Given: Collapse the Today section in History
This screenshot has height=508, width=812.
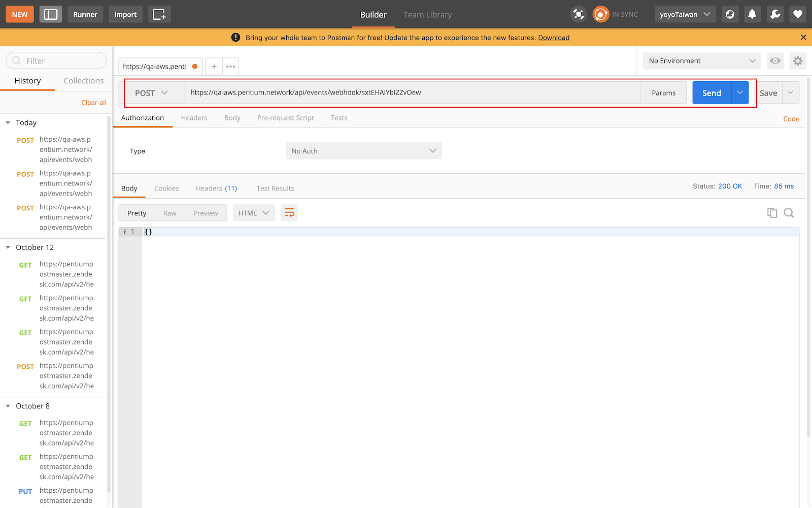Looking at the screenshot, I should [8, 122].
